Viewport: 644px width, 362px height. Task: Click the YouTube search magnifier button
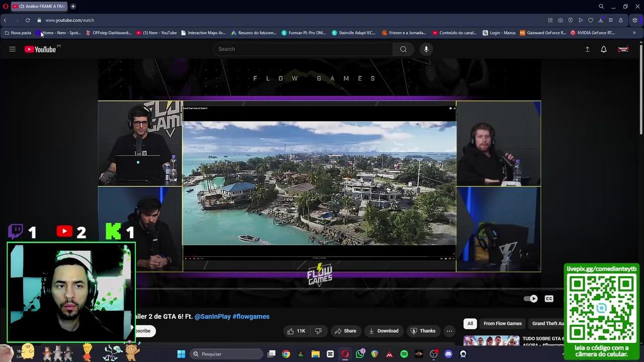pyautogui.click(x=403, y=49)
